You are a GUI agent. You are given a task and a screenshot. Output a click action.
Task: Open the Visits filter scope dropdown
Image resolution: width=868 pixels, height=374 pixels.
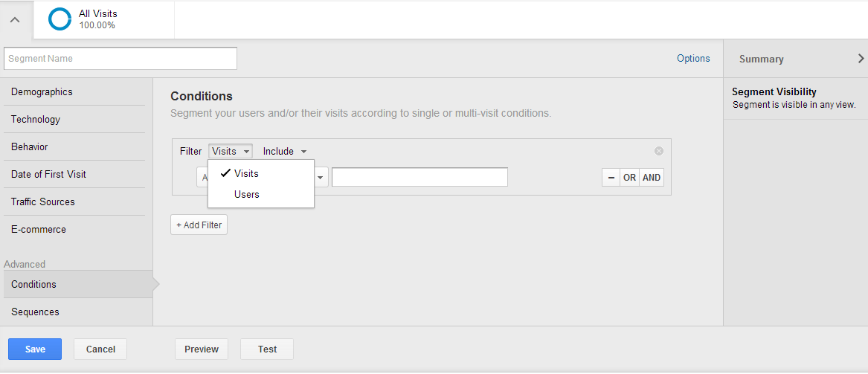[x=231, y=151]
